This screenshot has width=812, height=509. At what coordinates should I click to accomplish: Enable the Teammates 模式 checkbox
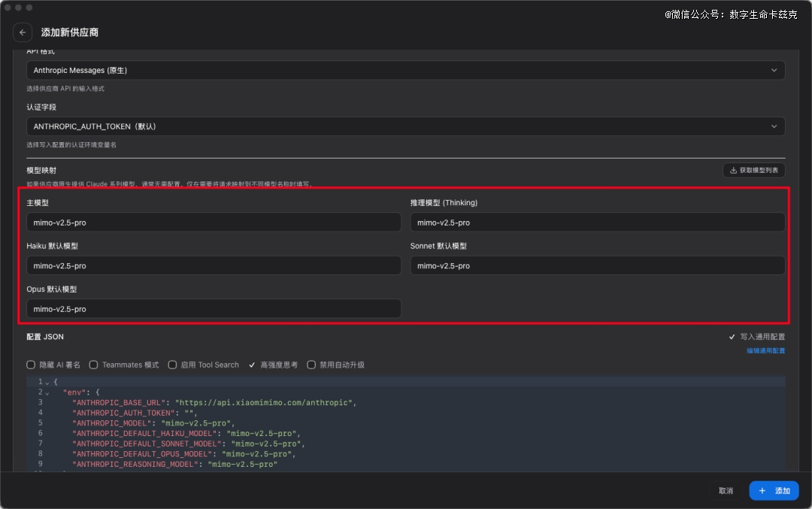pos(94,365)
